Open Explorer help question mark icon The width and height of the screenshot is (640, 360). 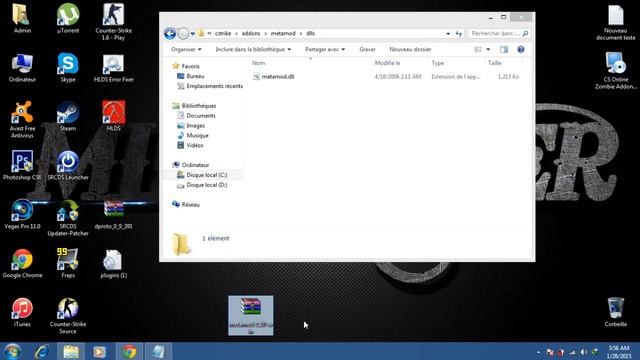(521, 49)
